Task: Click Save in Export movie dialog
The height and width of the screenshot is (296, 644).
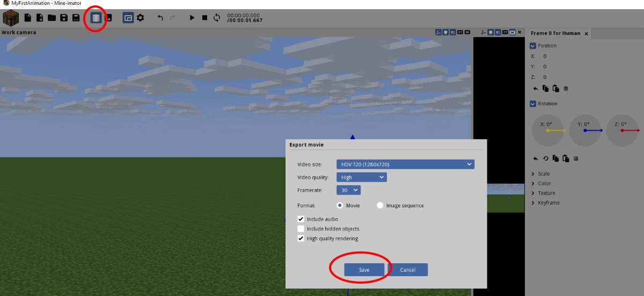Action: coord(364,270)
